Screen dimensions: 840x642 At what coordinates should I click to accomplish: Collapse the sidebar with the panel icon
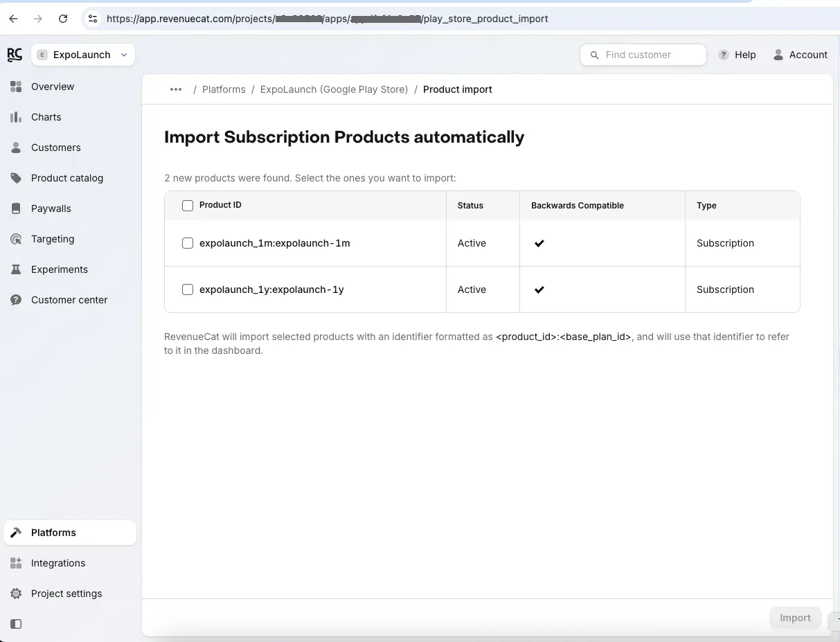tap(16, 624)
